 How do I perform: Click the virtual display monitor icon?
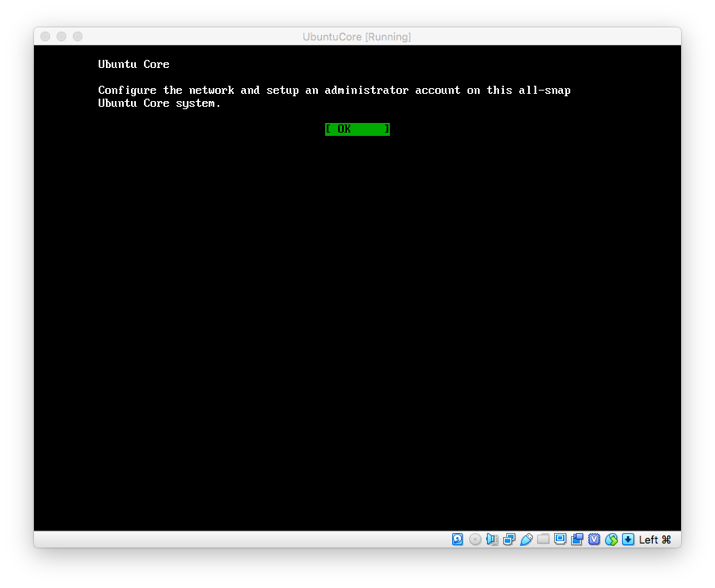pos(560,539)
